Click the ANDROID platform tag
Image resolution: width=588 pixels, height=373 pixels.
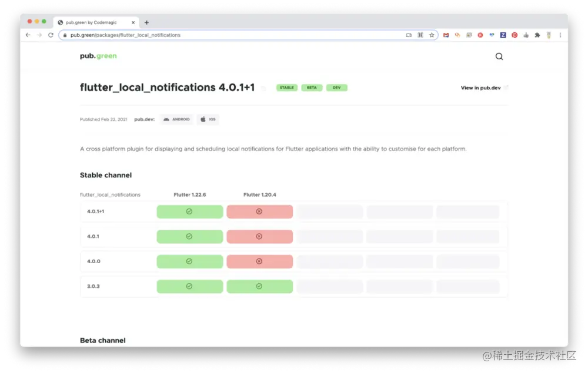[x=176, y=119]
